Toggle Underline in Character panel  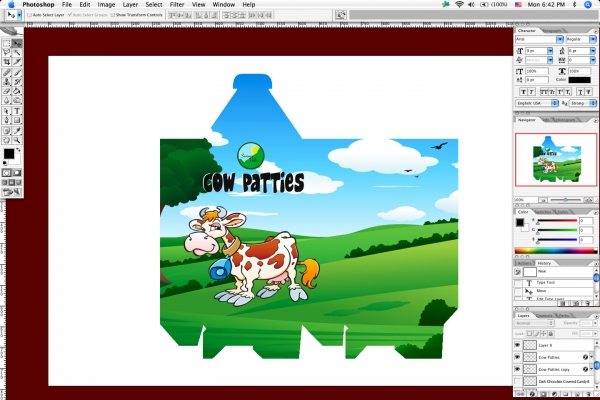click(x=580, y=91)
